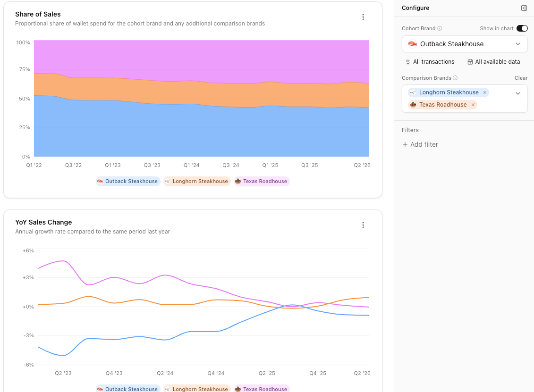This screenshot has height=392, width=534.
Task: Click the Q2 '26 label in Share of Sales chart
Action: tap(362, 165)
